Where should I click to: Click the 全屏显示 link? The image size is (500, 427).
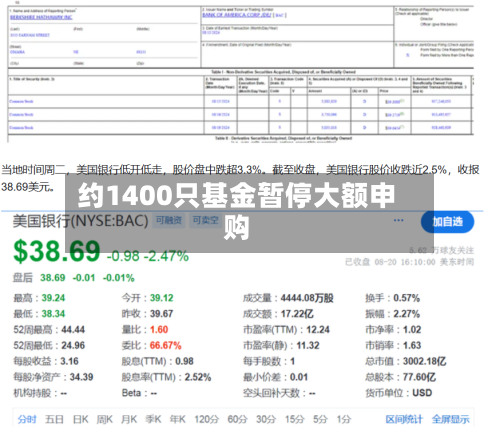451,419
